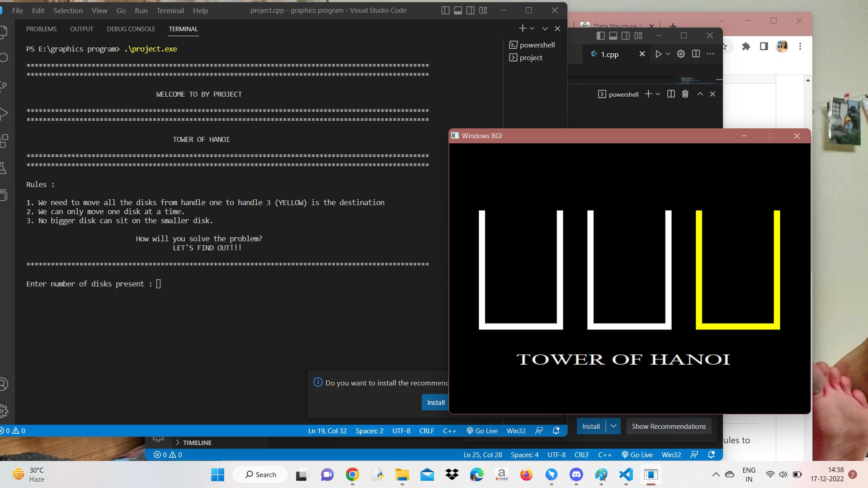868x488 pixels.
Task: Select the Run and Debug icon
Action: point(5,114)
